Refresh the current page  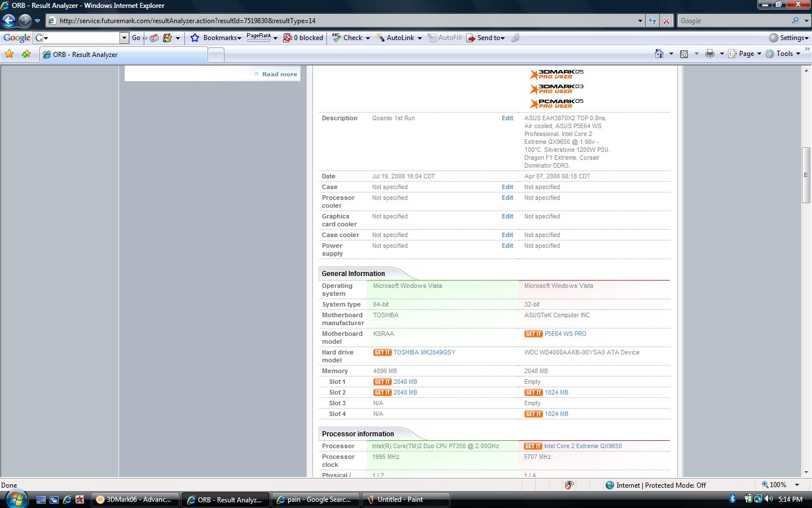652,21
